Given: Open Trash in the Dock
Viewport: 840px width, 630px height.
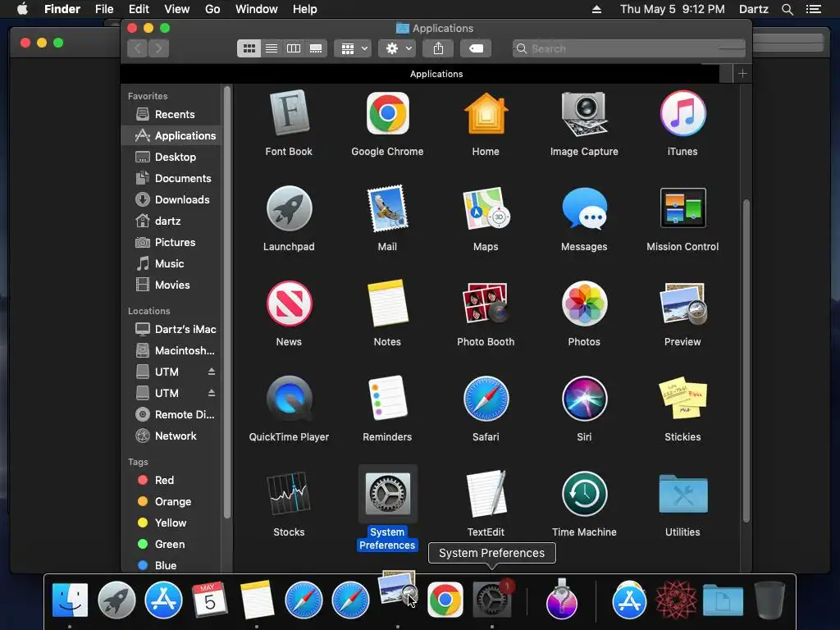Looking at the screenshot, I should (x=769, y=600).
